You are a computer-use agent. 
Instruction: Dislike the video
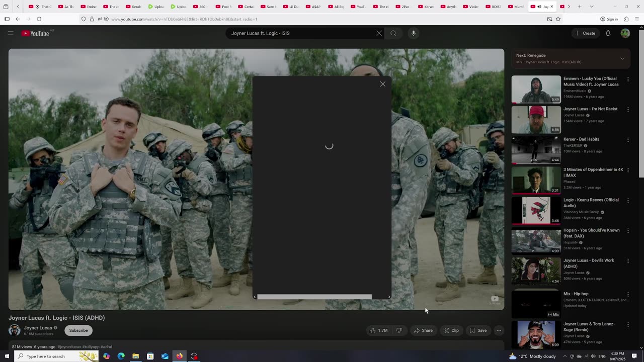point(399,330)
